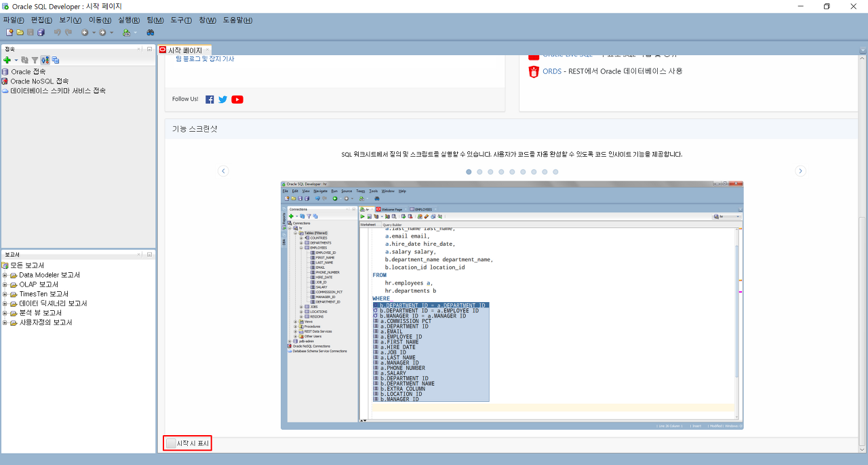Image resolution: width=868 pixels, height=465 pixels.
Task: Click the Open folder toolbar icon
Action: pos(20,32)
